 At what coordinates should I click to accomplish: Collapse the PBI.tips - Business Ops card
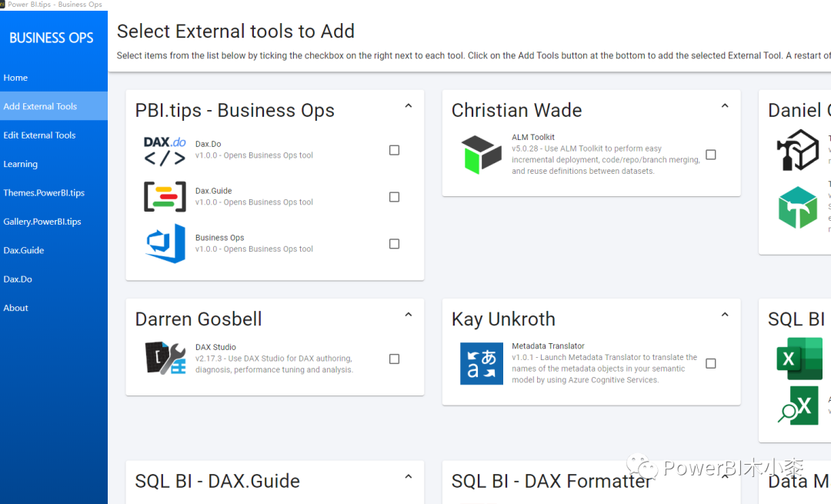pyautogui.click(x=408, y=105)
